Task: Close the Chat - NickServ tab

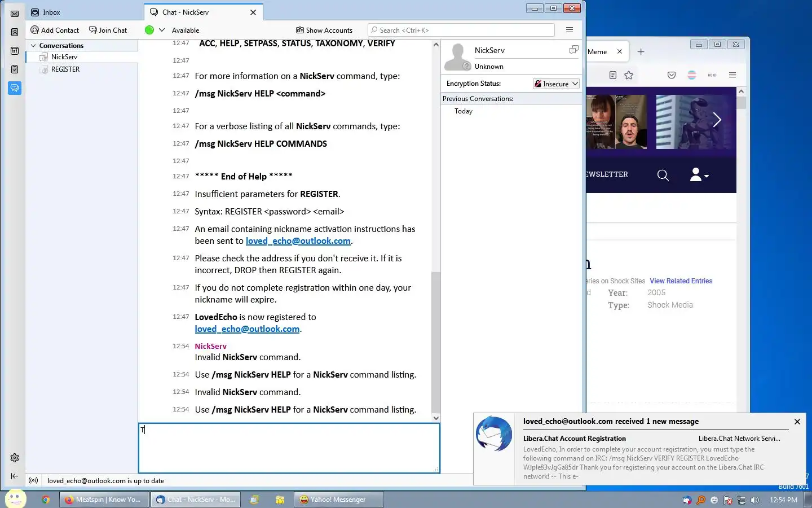Action: (253, 12)
